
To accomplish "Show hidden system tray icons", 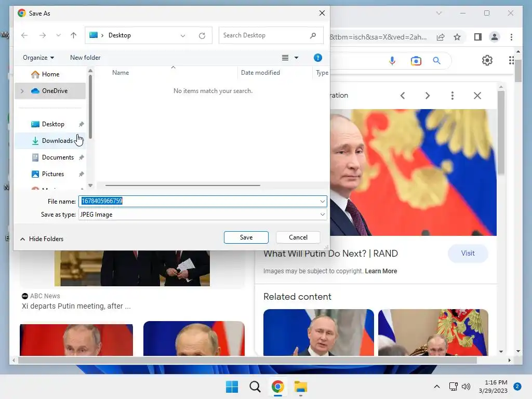I will tap(436, 387).
